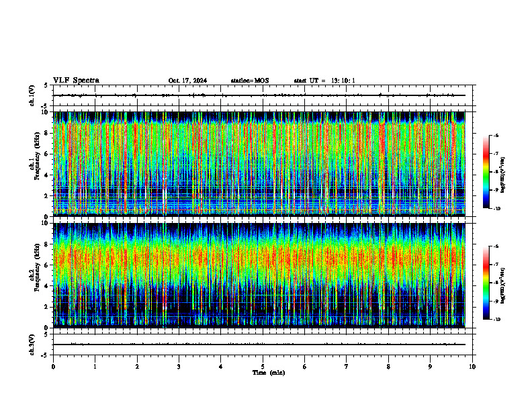The width and height of the screenshot is (532, 411).
Task: Click the ch.1 color bar log(PSD) label
Action: click(503, 175)
